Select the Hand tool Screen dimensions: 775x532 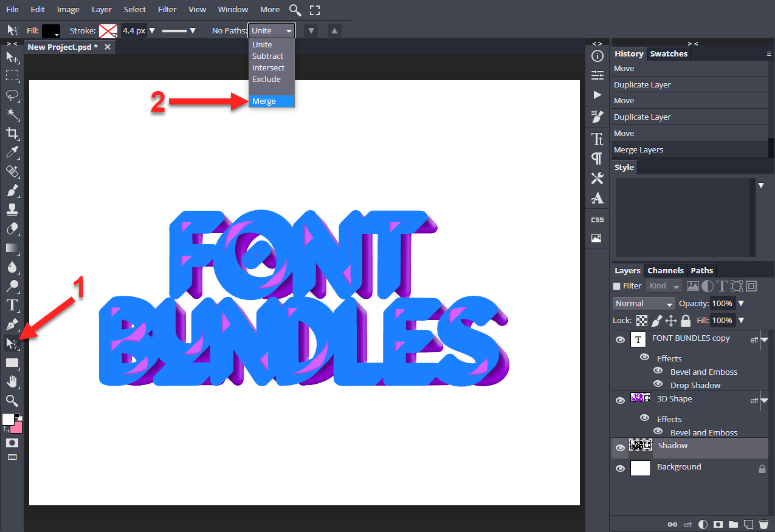(x=12, y=381)
